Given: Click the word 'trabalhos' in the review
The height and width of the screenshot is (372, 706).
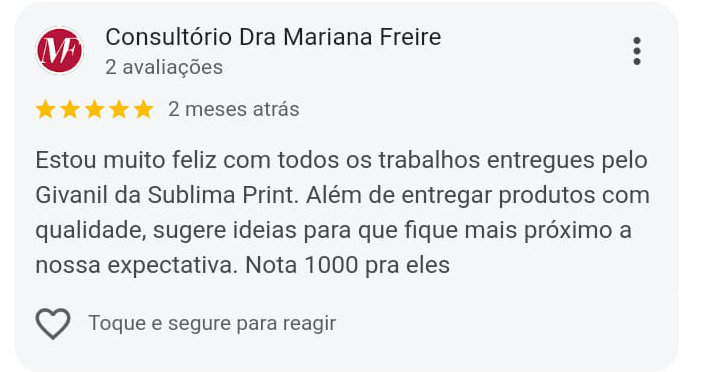Looking at the screenshot, I should (429, 160).
